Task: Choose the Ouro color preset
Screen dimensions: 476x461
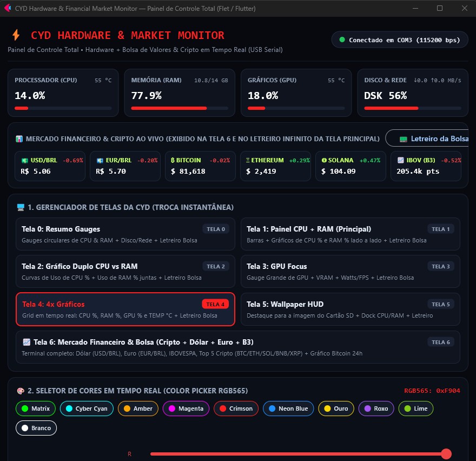Action: [336, 409]
